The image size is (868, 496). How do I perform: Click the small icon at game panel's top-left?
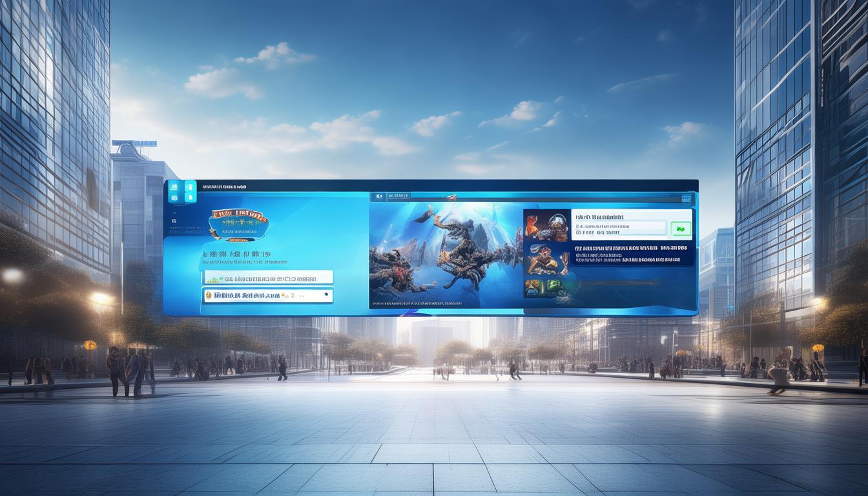[x=380, y=196]
